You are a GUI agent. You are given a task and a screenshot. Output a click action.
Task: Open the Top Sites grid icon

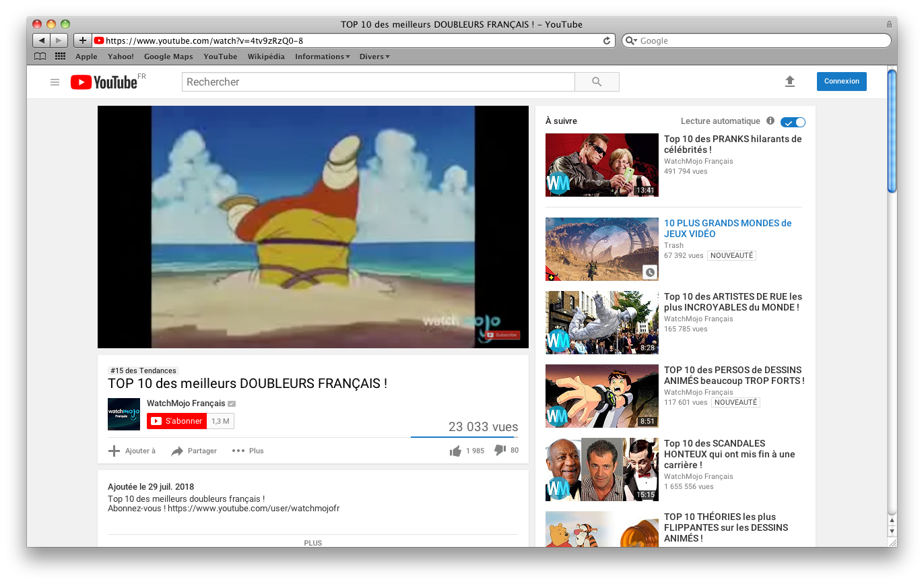60,57
